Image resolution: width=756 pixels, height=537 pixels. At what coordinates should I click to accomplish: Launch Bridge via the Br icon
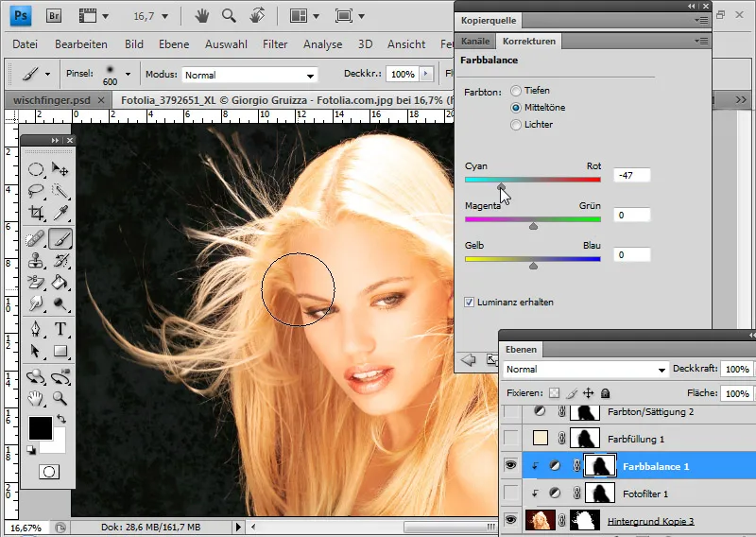tap(54, 16)
